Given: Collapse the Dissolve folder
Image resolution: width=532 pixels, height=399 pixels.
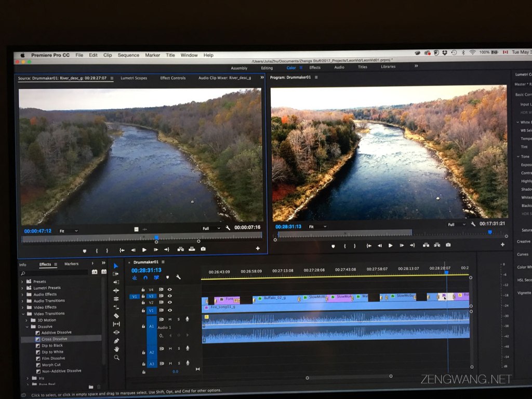Looking at the screenshot, I should coord(26,327).
